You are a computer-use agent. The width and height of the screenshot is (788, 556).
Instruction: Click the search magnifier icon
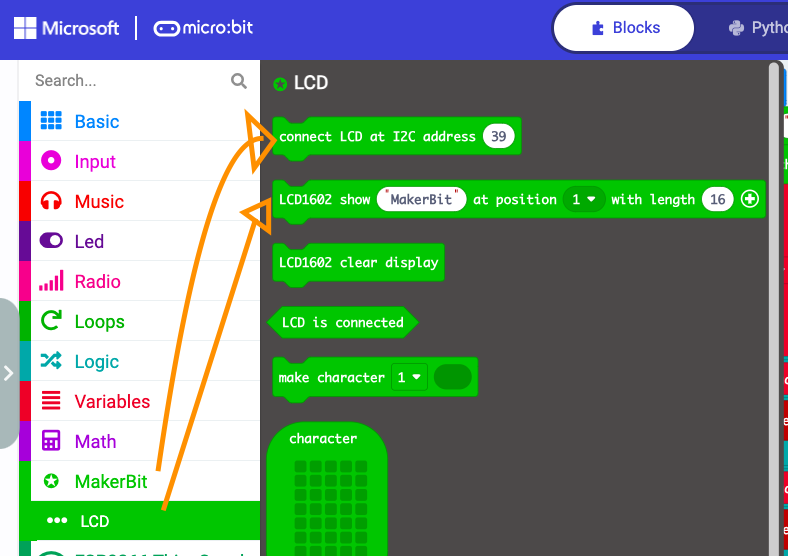click(x=239, y=80)
